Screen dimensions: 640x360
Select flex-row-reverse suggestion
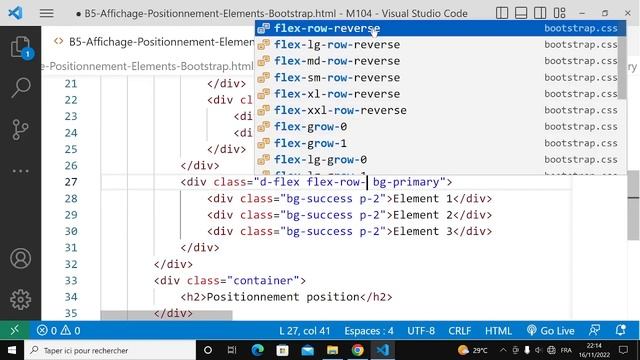[x=440, y=28]
